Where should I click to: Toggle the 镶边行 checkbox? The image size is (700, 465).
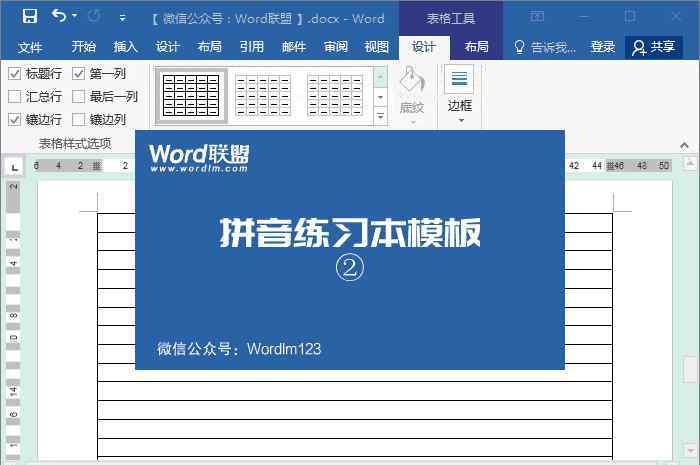[15, 120]
